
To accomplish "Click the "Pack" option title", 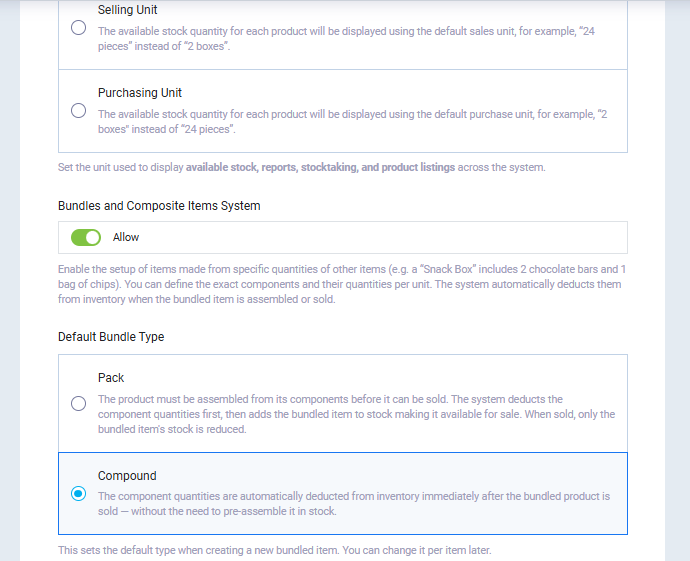I will coord(111,378).
